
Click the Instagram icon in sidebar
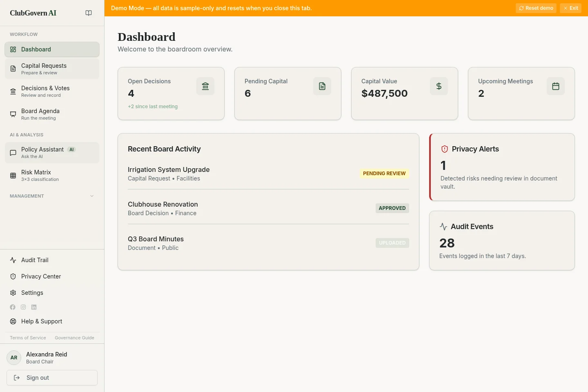[x=23, y=307]
